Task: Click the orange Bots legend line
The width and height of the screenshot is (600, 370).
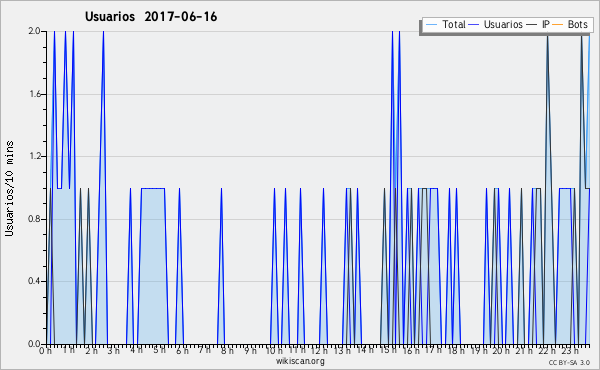Action: [558, 25]
